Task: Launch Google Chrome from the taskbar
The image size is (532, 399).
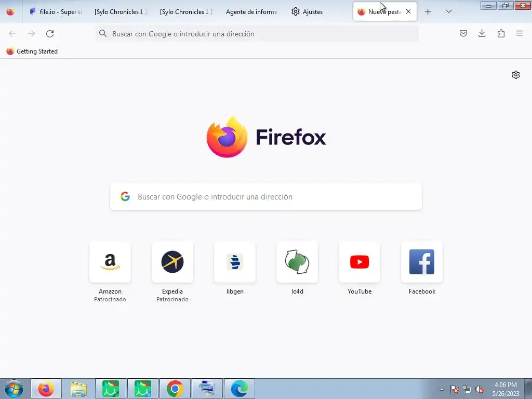Action: pos(175,389)
